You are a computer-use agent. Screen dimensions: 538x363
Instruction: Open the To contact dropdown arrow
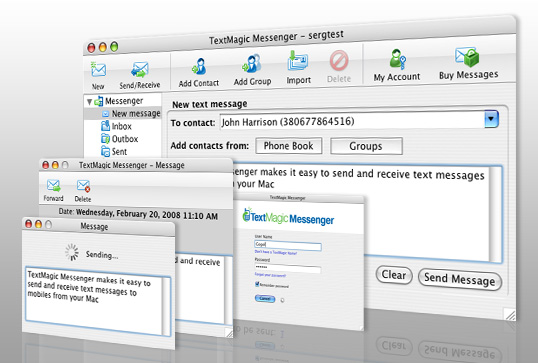(491, 119)
